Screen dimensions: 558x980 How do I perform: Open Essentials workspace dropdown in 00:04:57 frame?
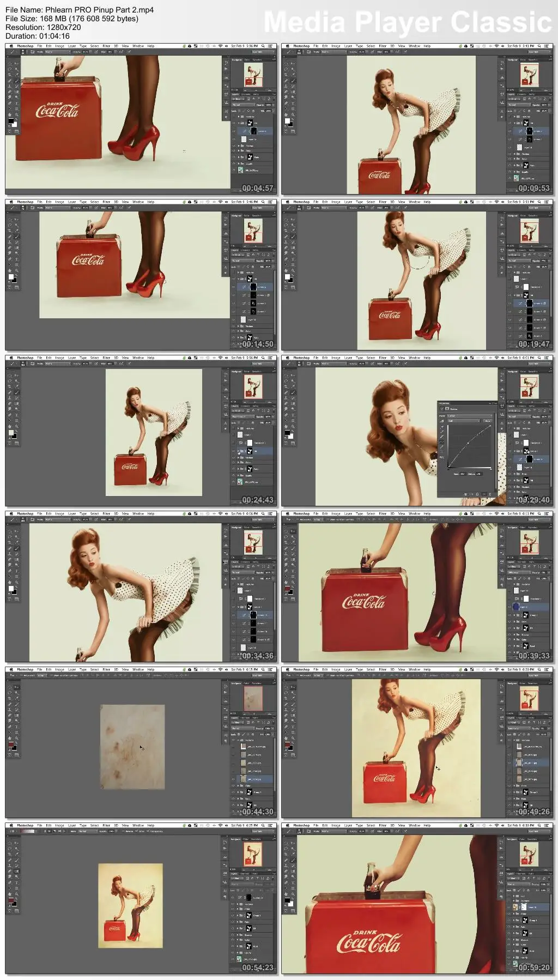click(263, 52)
